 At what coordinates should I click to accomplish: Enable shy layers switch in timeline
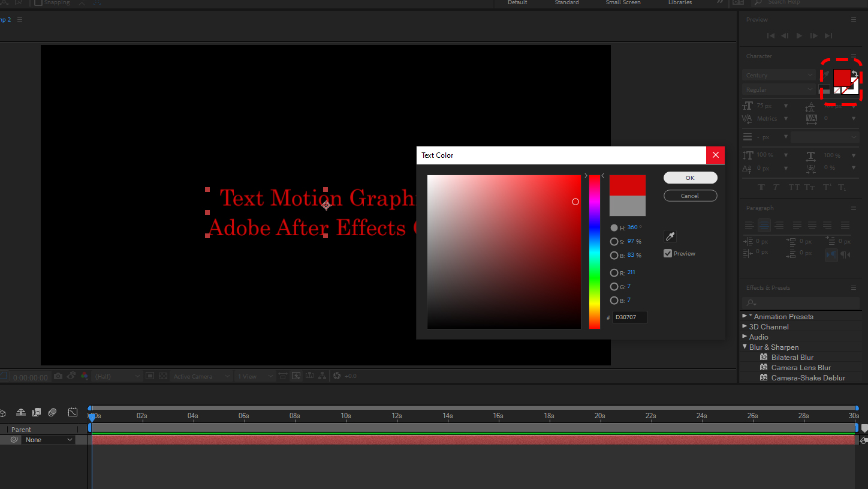click(21, 412)
